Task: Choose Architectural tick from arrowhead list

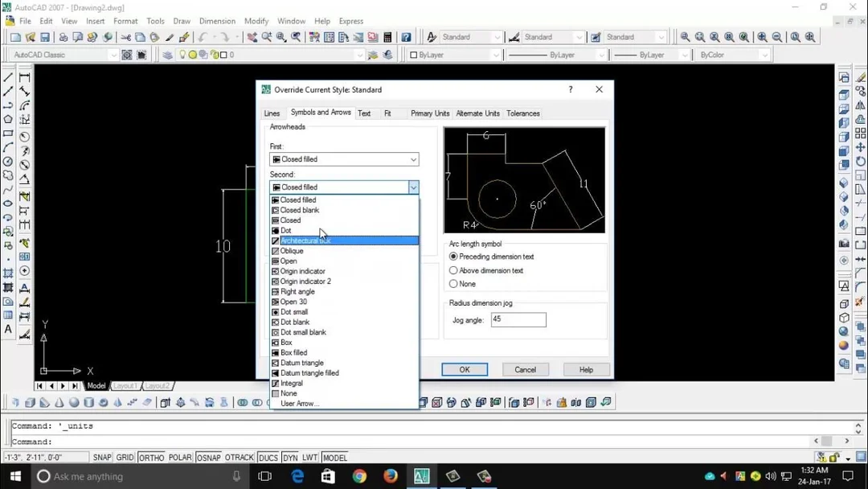Action: click(x=344, y=240)
